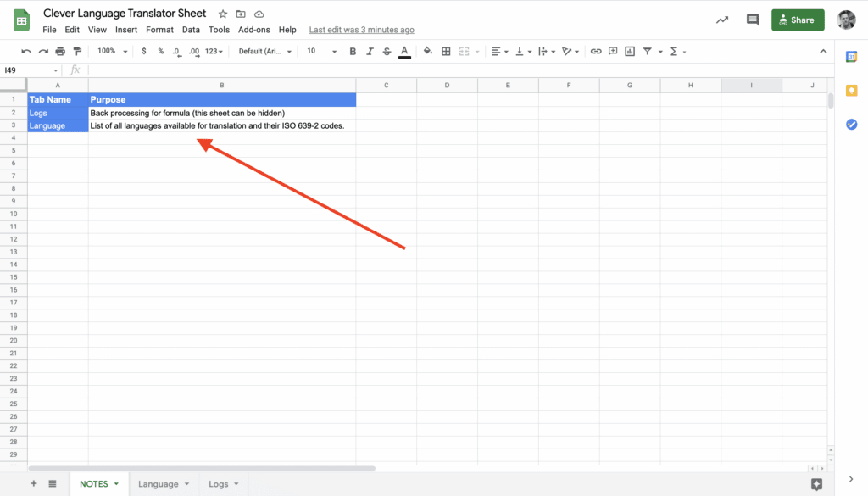The height and width of the screenshot is (496, 868).
Task: Click the Print icon
Action: click(60, 52)
